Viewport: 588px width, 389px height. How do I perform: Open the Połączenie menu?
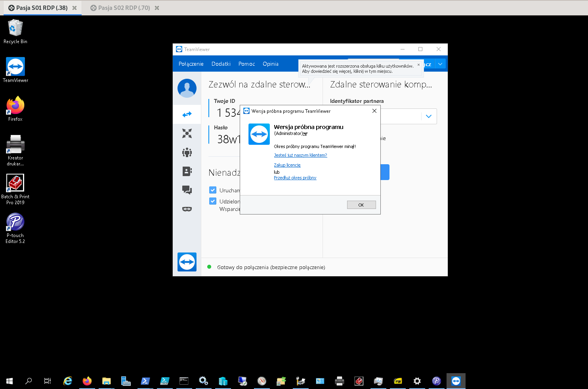pos(191,64)
